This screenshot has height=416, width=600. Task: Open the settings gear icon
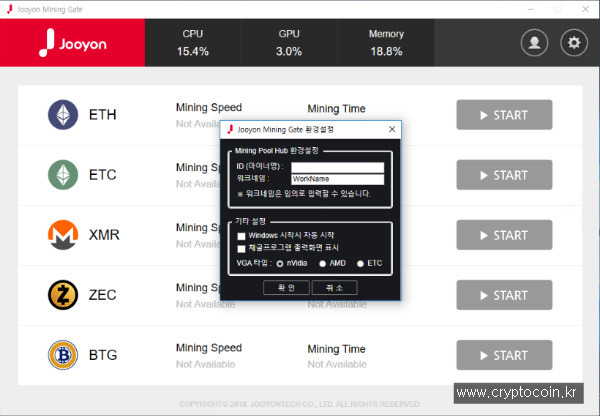(x=574, y=42)
